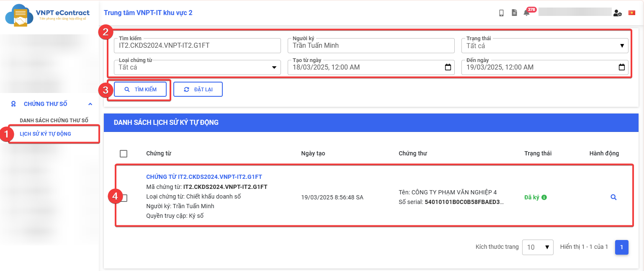The width and height of the screenshot is (644, 271).
Task: Focus the Tìm kiếm text field
Action: pos(197,46)
